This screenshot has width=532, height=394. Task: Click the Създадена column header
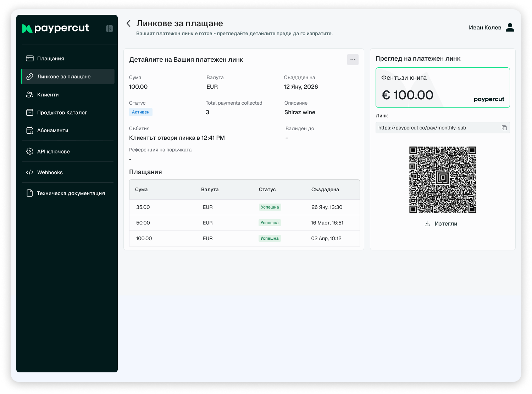pos(325,189)
